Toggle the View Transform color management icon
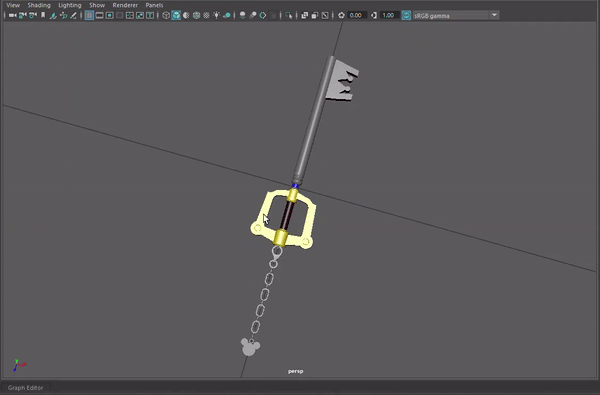600x395 pixels. (x=406, y=15)
